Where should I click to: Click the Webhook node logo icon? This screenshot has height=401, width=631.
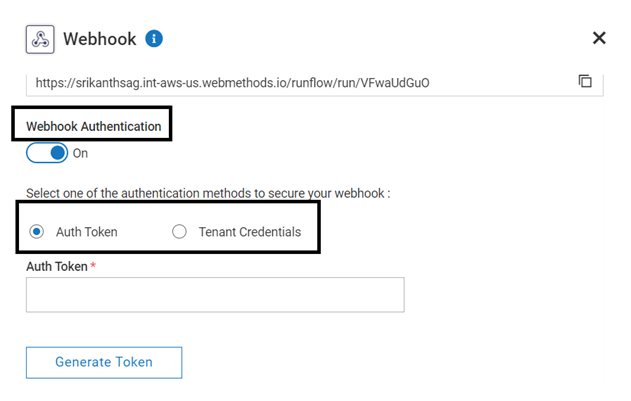40,39
